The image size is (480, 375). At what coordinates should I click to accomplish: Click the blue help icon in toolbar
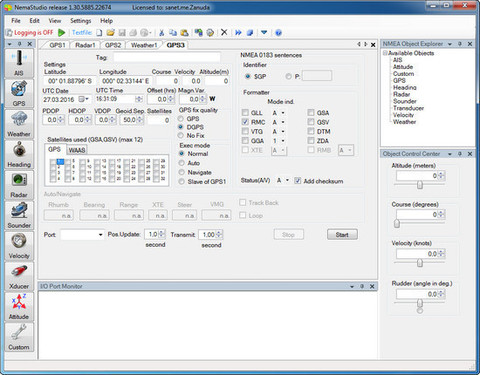(x=278, y=33)
